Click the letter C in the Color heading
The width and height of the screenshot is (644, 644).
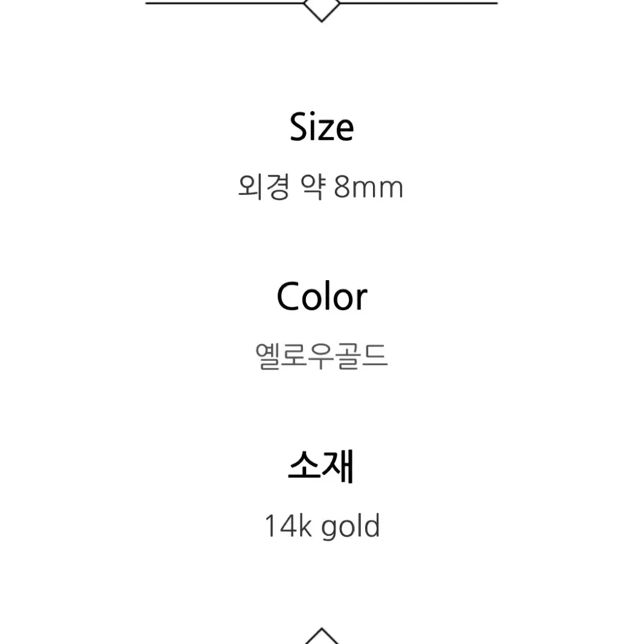click(x=290, y=296)
